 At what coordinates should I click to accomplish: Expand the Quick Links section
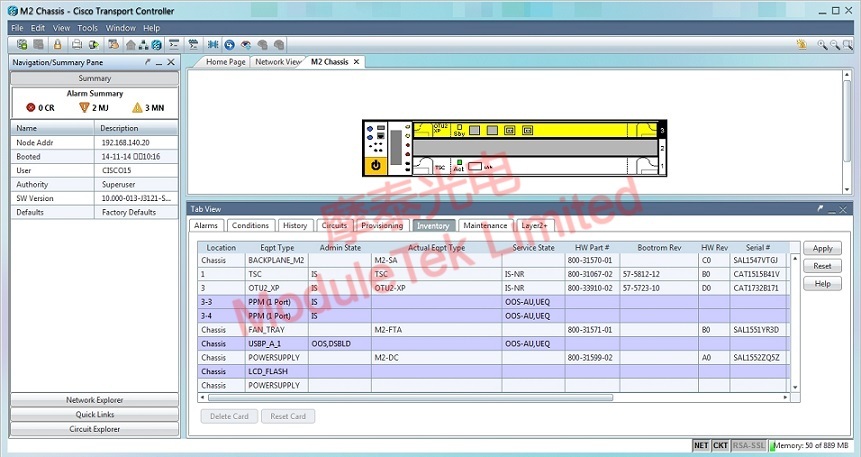[x=94, y=415]
